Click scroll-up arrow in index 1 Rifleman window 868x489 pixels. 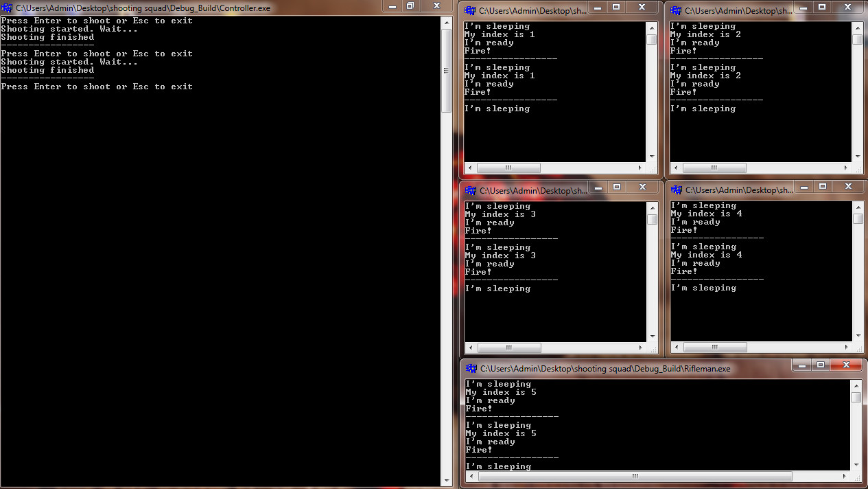point(652,27)
